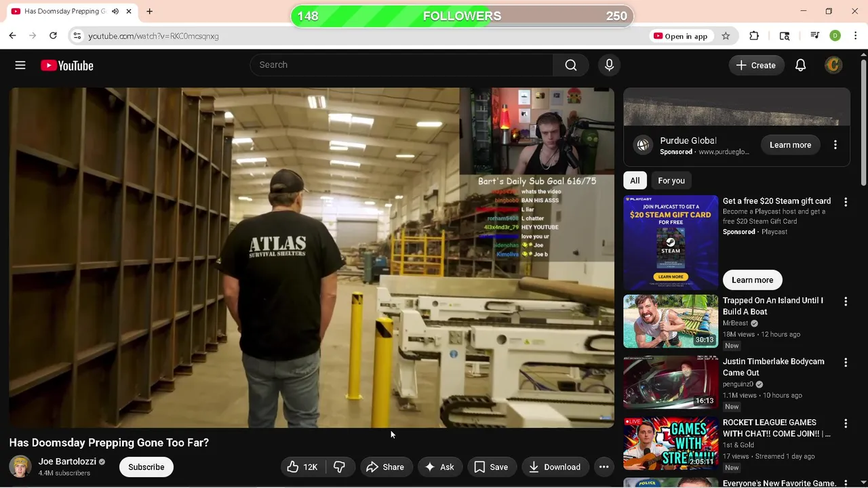Download the video
The image size is (868, 488).
pos(555,467)
